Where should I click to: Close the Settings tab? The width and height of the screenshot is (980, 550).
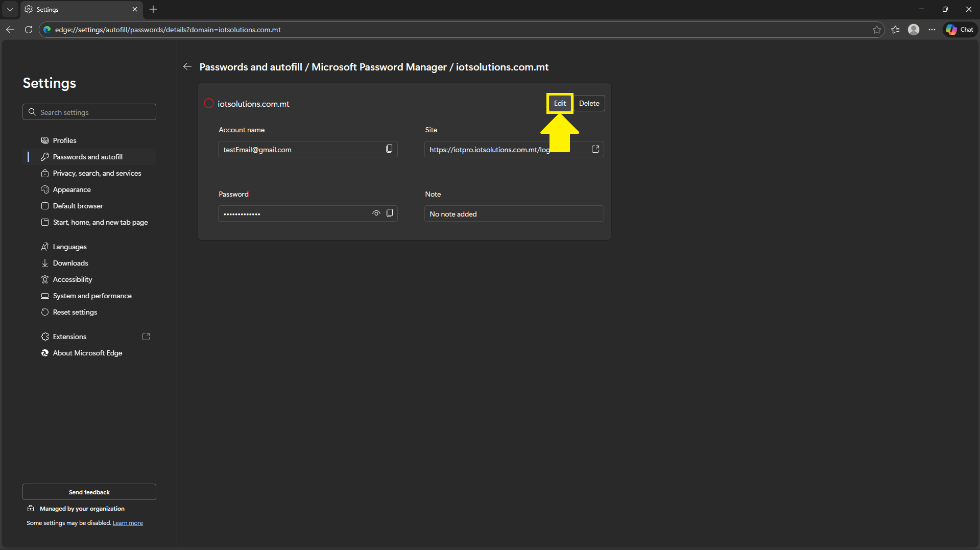click(x=135, y=9)
